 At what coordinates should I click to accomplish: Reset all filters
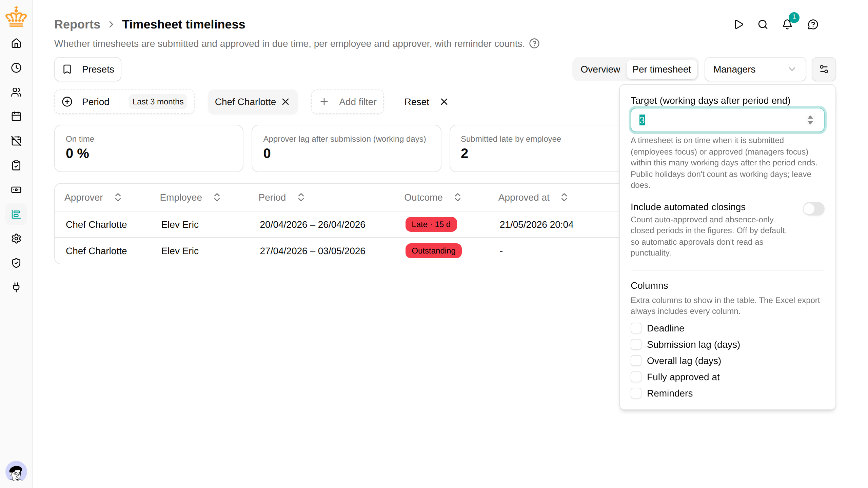[x=426, y=102]
